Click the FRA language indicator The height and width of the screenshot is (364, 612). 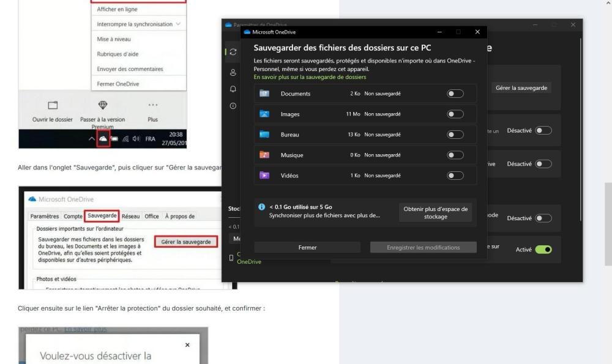[x=151, y=139]
